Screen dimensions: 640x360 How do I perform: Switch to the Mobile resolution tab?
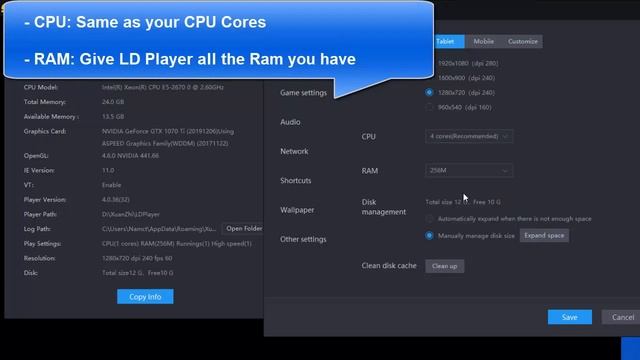[x=483, y=41]
